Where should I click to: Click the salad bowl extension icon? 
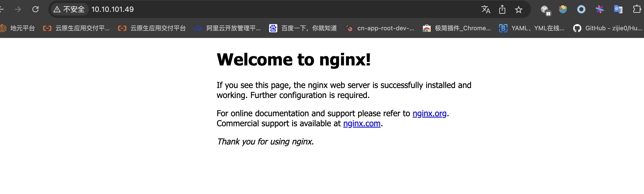tap(563, 9)
